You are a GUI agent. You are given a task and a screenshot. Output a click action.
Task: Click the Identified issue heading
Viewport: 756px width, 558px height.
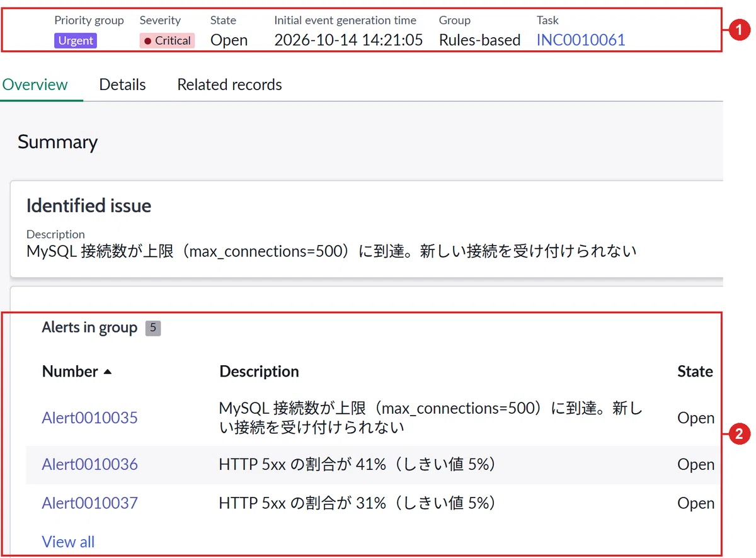pyautogui.click(x=89, y=205)
